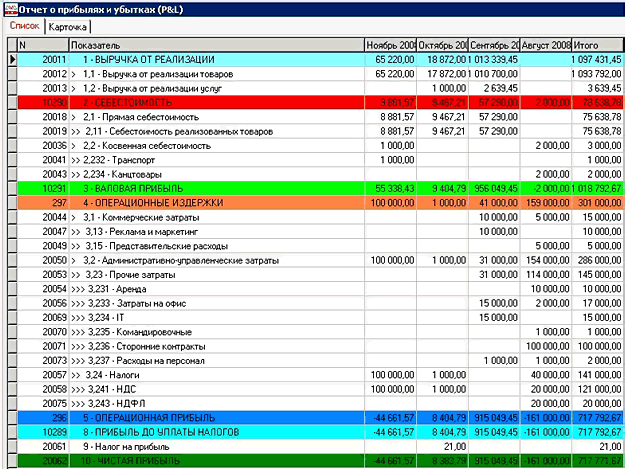Select 2,234 - Канцтовары row
The image size is (625, 471).
point(320,175)
